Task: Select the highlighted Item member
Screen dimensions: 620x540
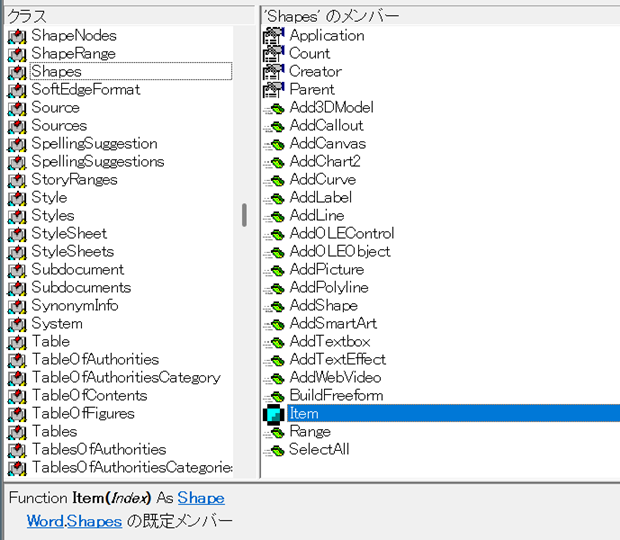Action: [x=453, y=413]
